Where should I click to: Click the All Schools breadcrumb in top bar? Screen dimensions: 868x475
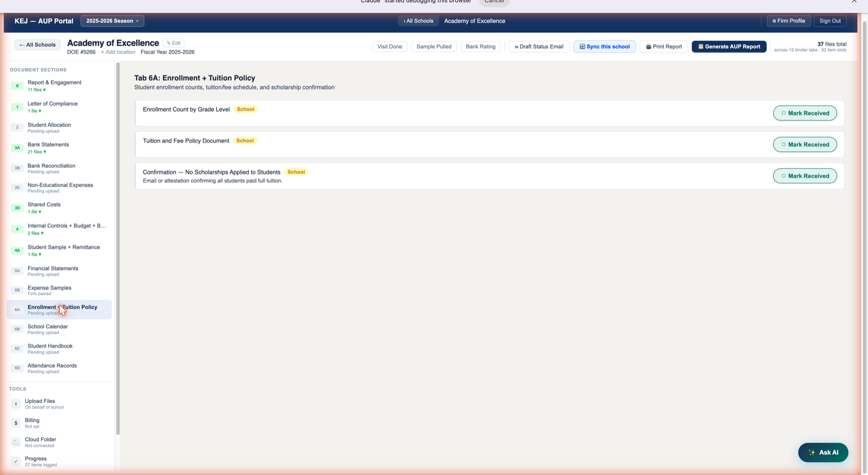(418, 21)
